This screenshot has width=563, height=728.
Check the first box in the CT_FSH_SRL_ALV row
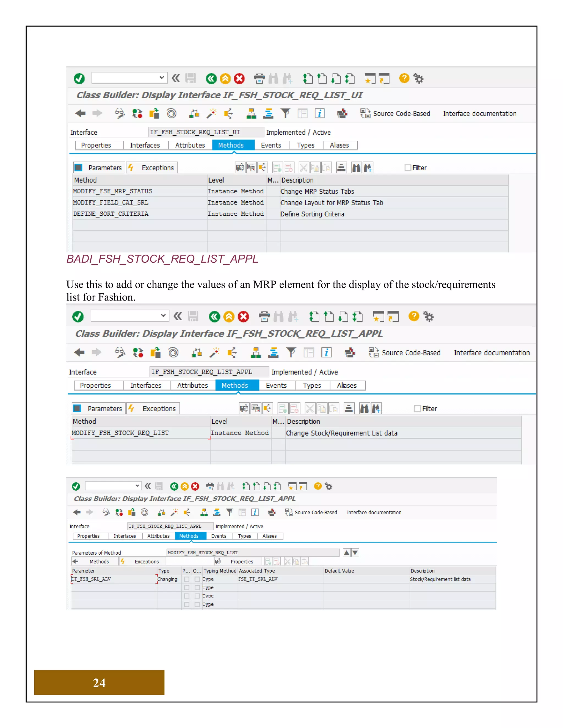187,579
